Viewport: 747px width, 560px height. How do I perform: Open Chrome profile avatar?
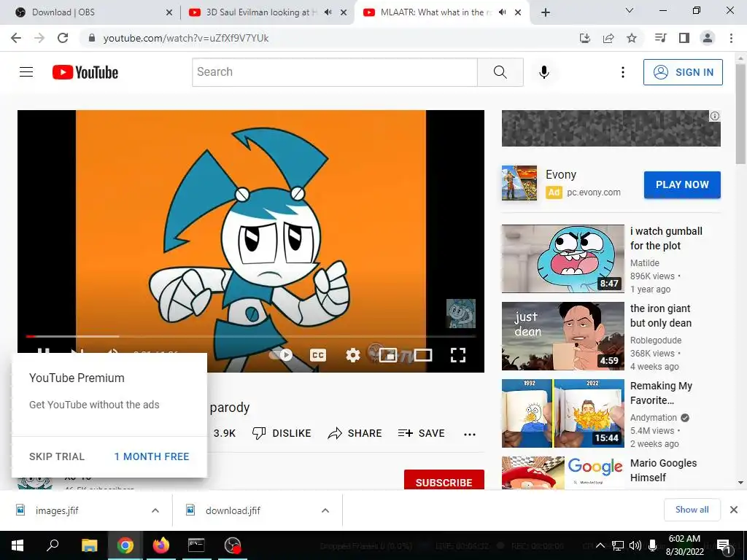point(708,38)
